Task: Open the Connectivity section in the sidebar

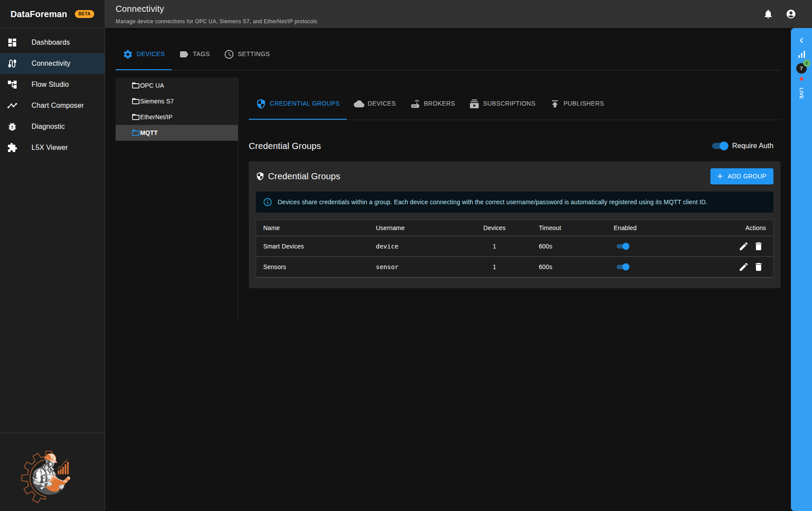Action: pyautogui.click(x=51, y=63)
